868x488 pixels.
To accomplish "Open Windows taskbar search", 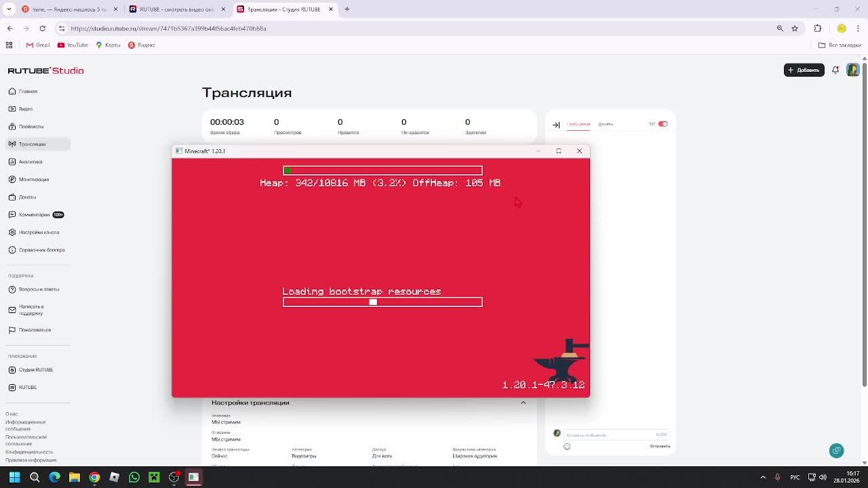I will (35, 477).
